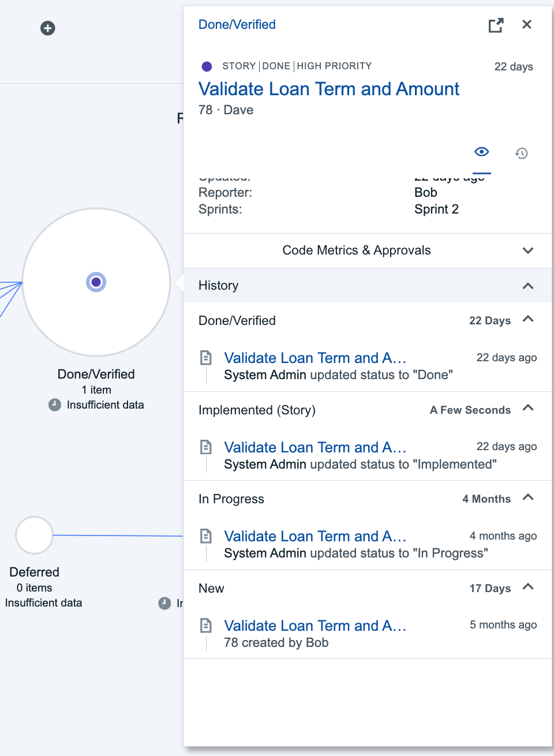This screenshot has height=756, width=554.
Task: Click the plus add icon at top left
Action: (x=48, y=28)
